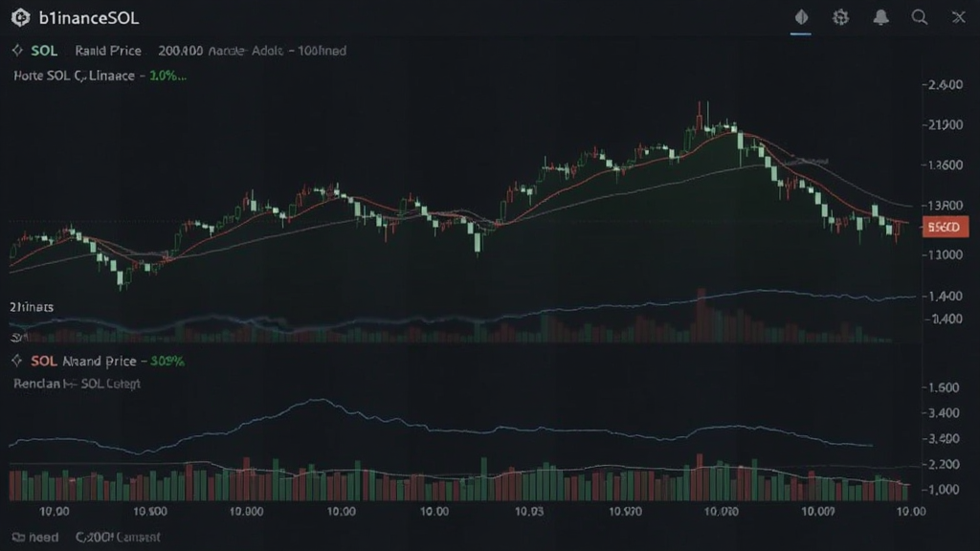Click the "1,000" axis label in lower panel

click(x=944, y=489)
